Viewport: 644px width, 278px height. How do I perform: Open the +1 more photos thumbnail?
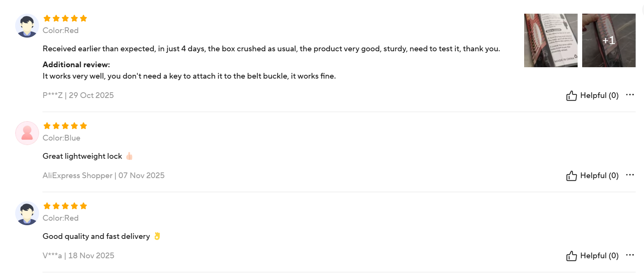tap(609, 41)
